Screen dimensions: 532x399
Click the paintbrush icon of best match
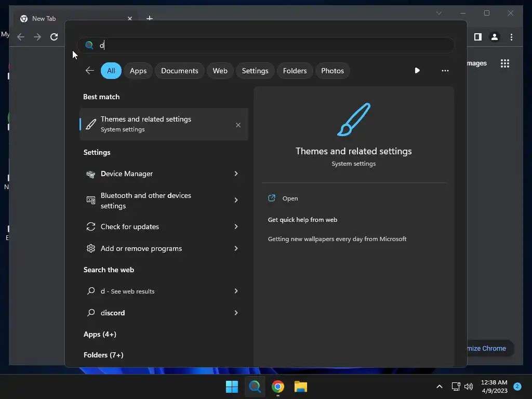point(91,124)
